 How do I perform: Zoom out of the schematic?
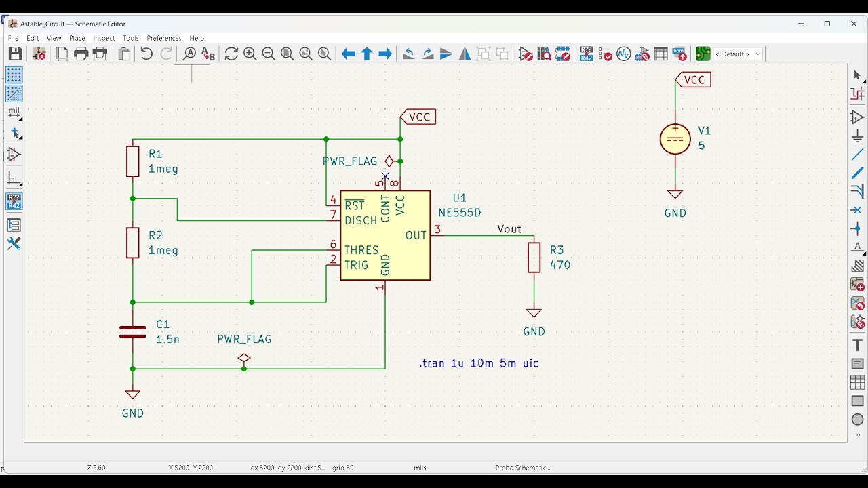pos(269,54)
